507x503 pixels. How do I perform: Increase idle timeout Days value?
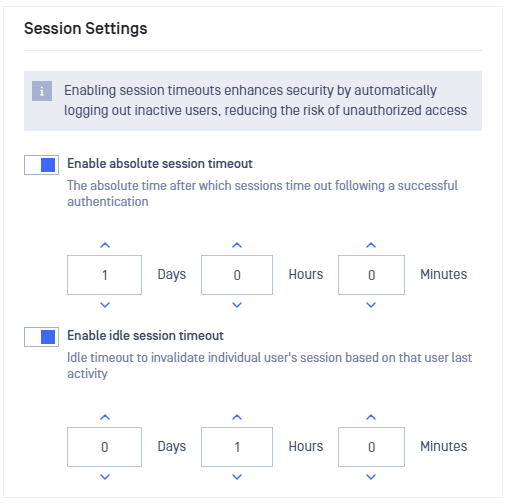tap(105, 417)
